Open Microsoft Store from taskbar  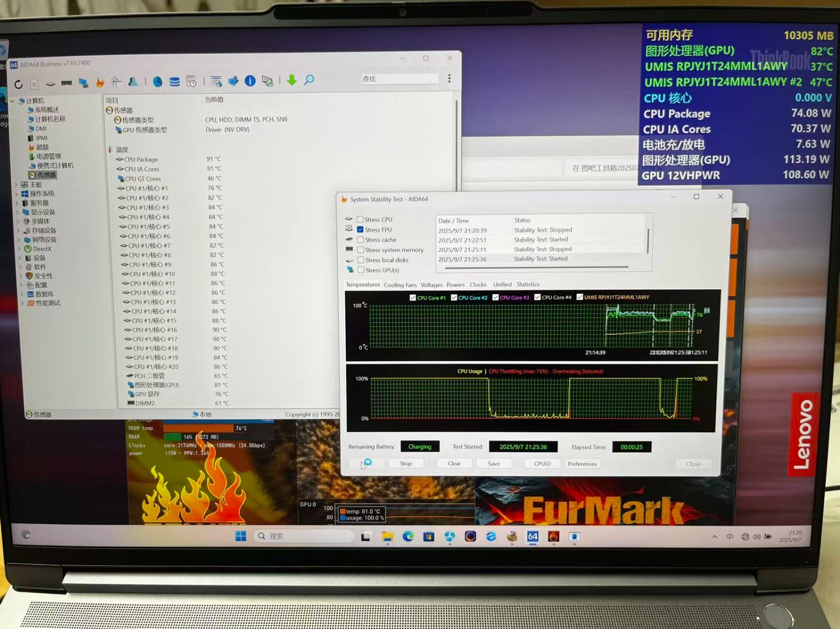point(429,536)
